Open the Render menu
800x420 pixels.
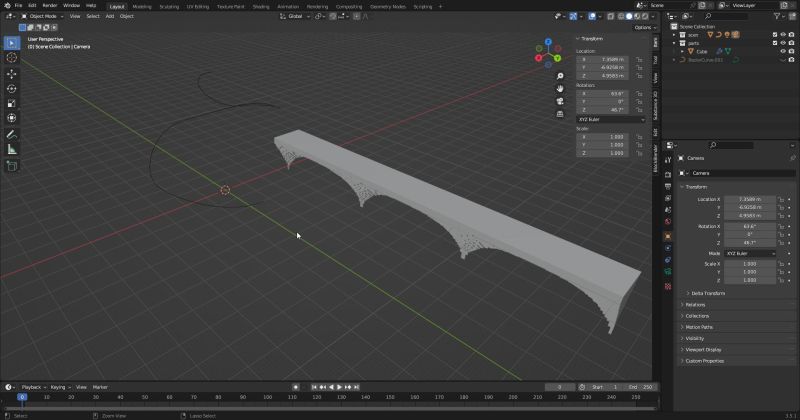tap(49, 5)
